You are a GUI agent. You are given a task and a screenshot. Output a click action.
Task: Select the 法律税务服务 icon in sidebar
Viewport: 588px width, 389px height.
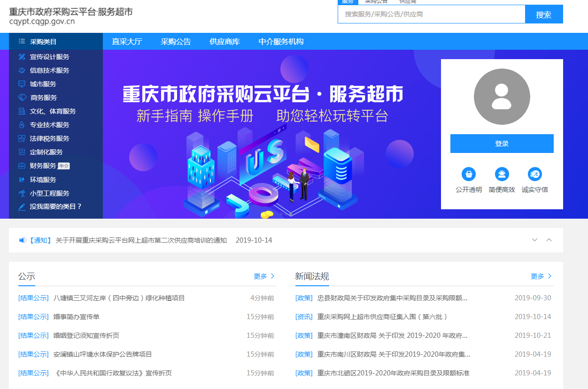pyautogui.click(x=21, y=138)
